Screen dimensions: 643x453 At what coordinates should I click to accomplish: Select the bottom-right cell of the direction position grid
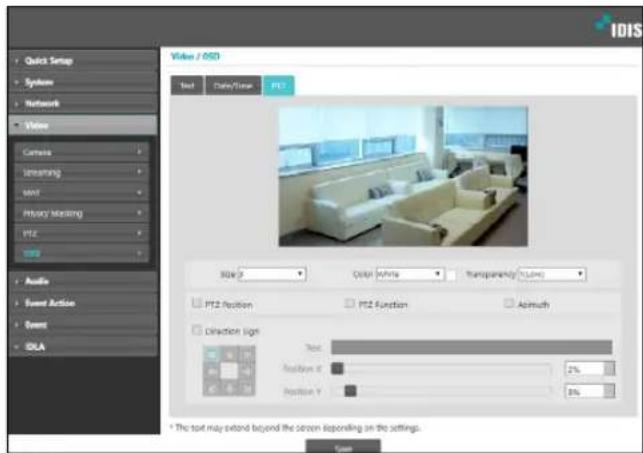coord(246,388)
